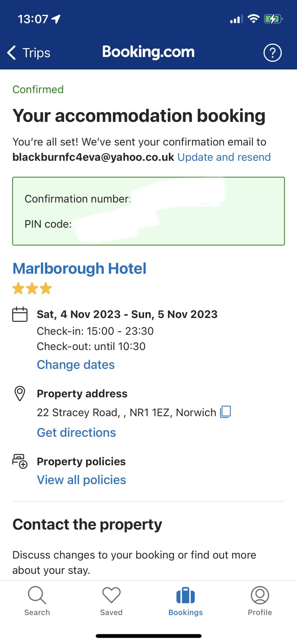Tap Change dates link
The height and width of the screenshot is (644, 297).
click(x=76, y=365)
